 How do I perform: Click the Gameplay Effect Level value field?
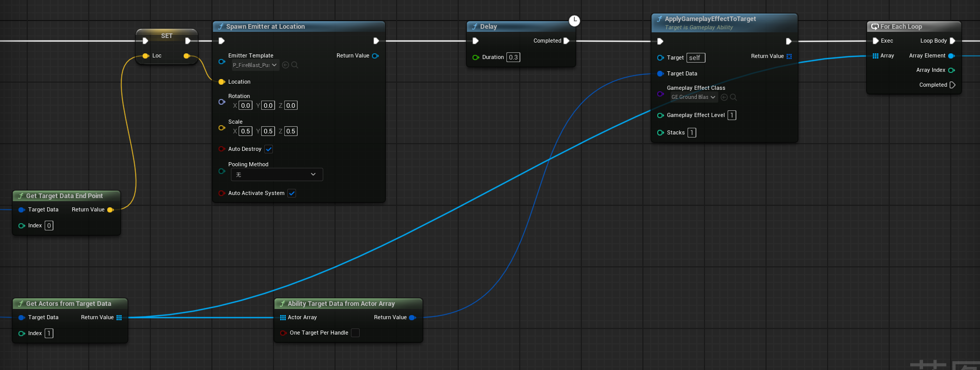click(732, 115)
